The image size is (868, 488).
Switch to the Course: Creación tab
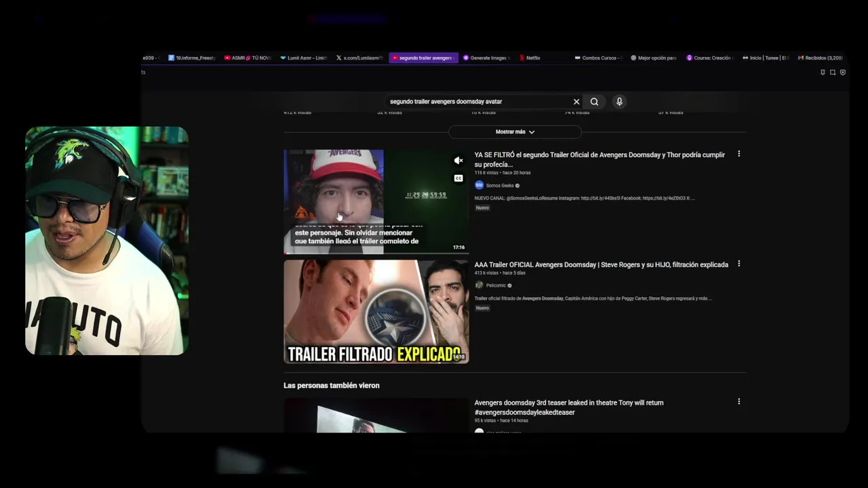tap(710, 58)
